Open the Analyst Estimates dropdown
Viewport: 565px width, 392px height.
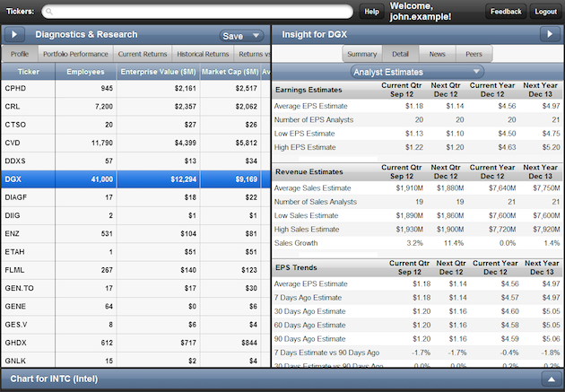pyautogui.click(x=417, y=72)
